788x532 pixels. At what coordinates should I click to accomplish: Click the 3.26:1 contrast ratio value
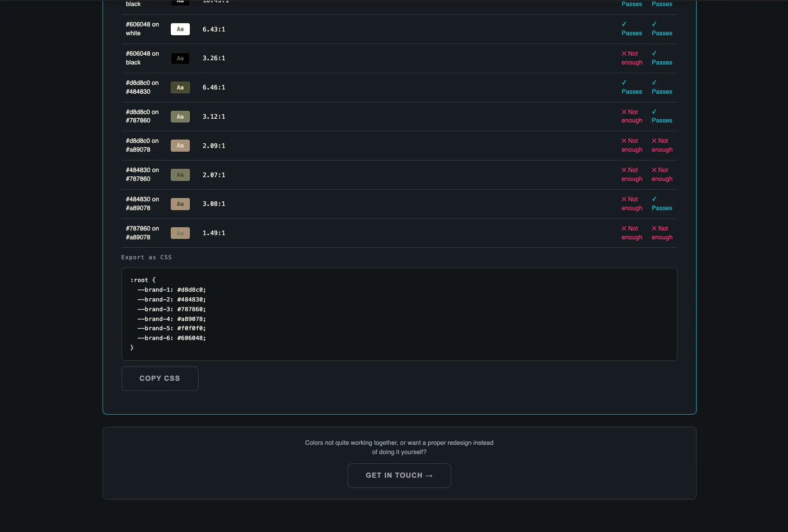pyautogui.click(x=214, y=58)
